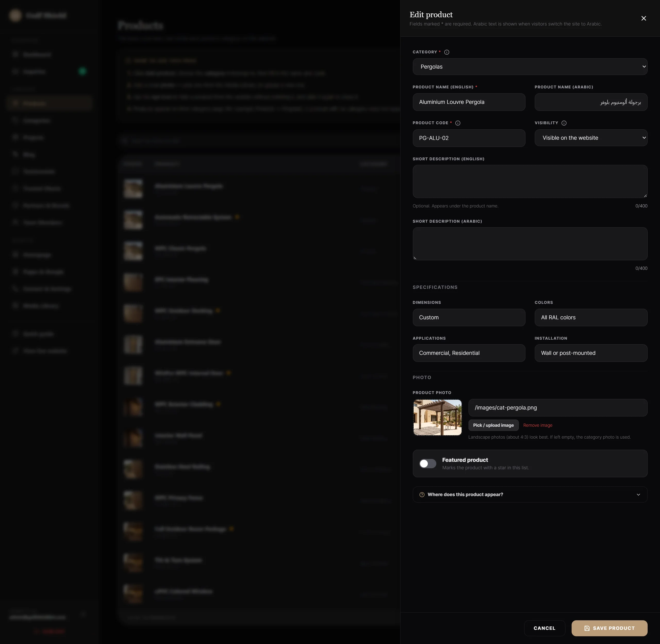
Task: Click the Short Description (Arabic) textarea
Action: click(530, 244)
